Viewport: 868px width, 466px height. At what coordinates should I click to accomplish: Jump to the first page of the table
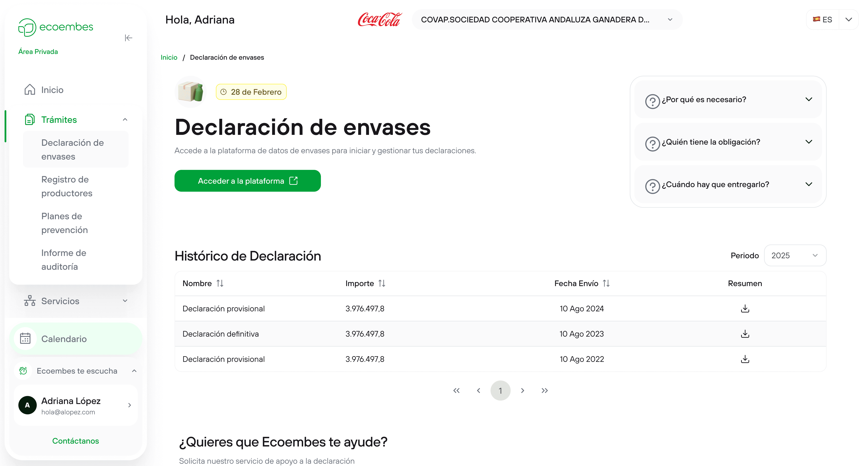[456, 390]
